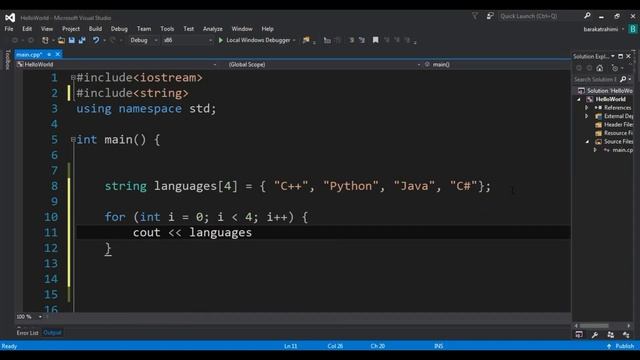Click the Solution Explorer horizontal scrollbar
This screenshot has height=360, width=640.
(594, 326)
